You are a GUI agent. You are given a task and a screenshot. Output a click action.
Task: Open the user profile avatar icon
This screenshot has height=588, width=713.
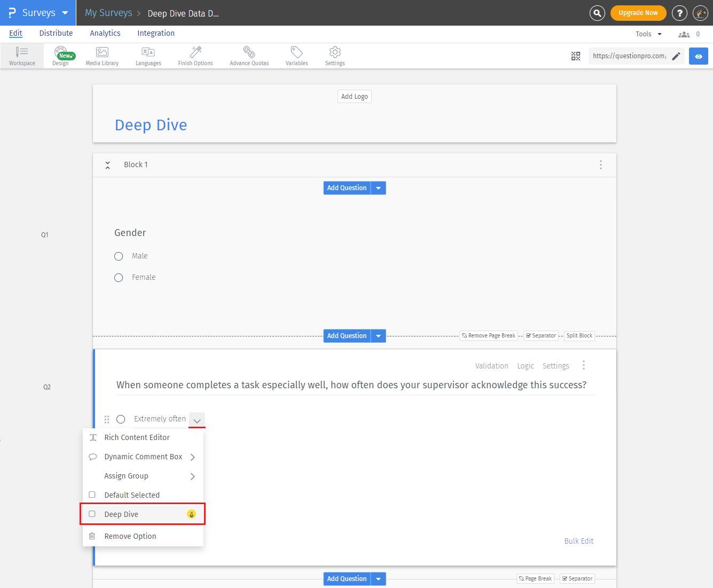(x=700, y=13)
